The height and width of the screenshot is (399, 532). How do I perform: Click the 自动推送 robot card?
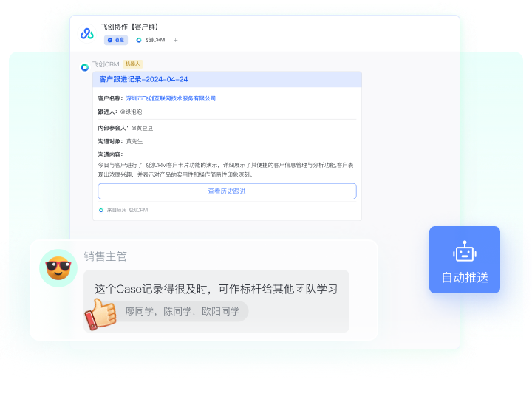(x=465, y=259)
